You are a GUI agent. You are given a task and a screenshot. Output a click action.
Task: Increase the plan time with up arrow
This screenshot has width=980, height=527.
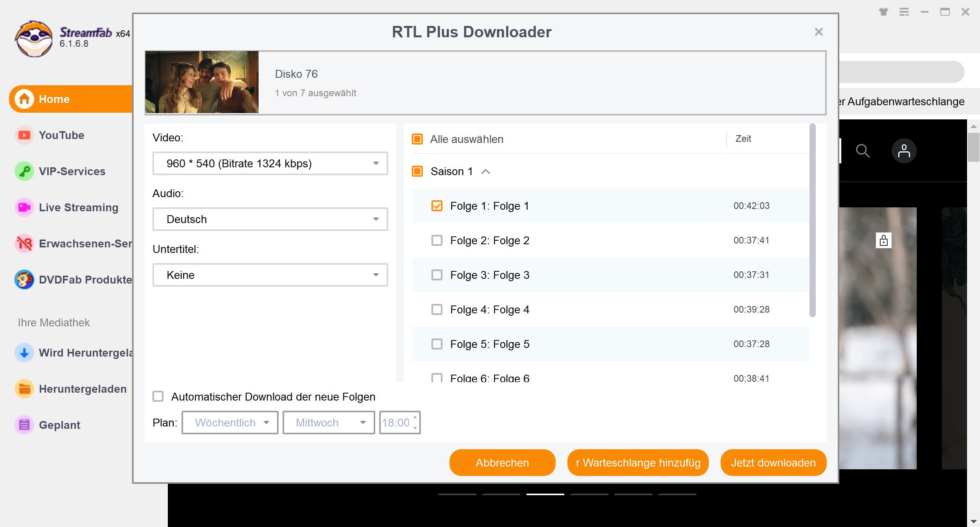coord(415,418)
